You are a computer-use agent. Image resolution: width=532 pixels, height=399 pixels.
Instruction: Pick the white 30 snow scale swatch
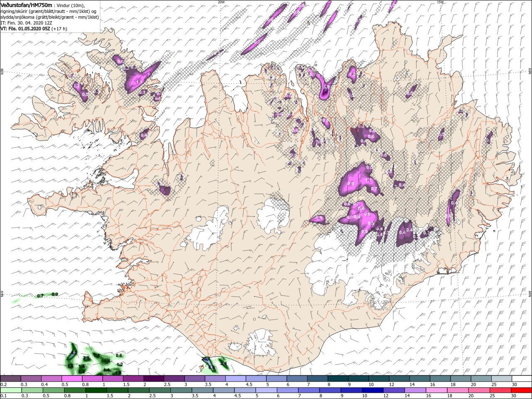[522, 379]
